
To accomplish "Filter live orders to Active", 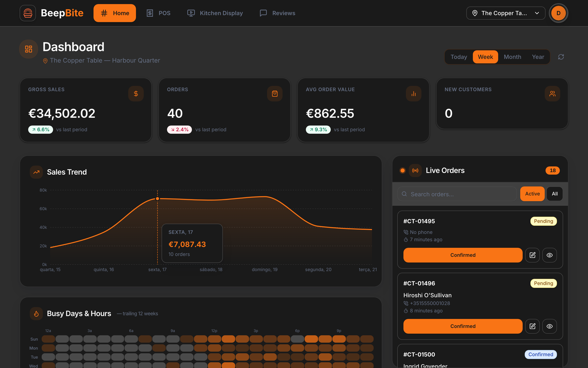I will point(532,194).
